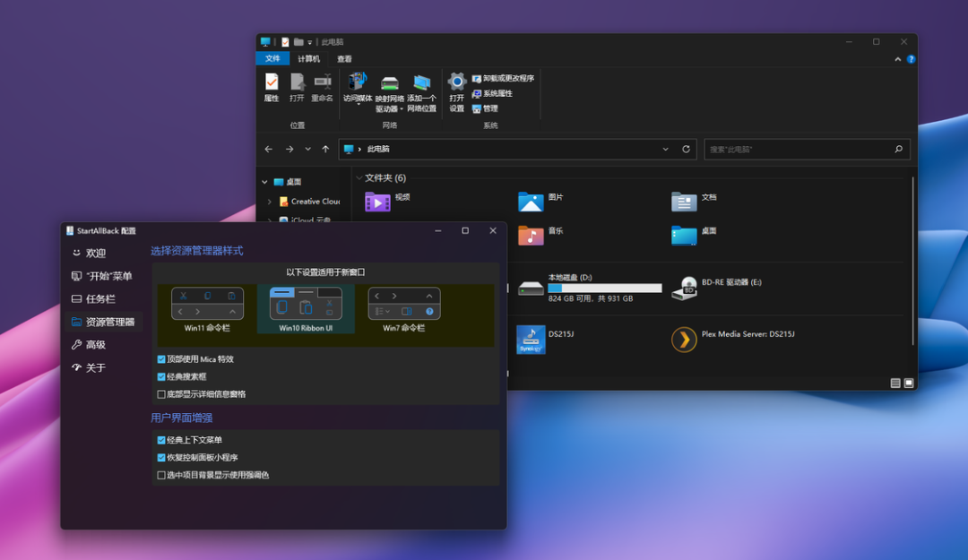968x560 pixels.
Task: Open the address bar history dropdown
Action: coord(665,149)
